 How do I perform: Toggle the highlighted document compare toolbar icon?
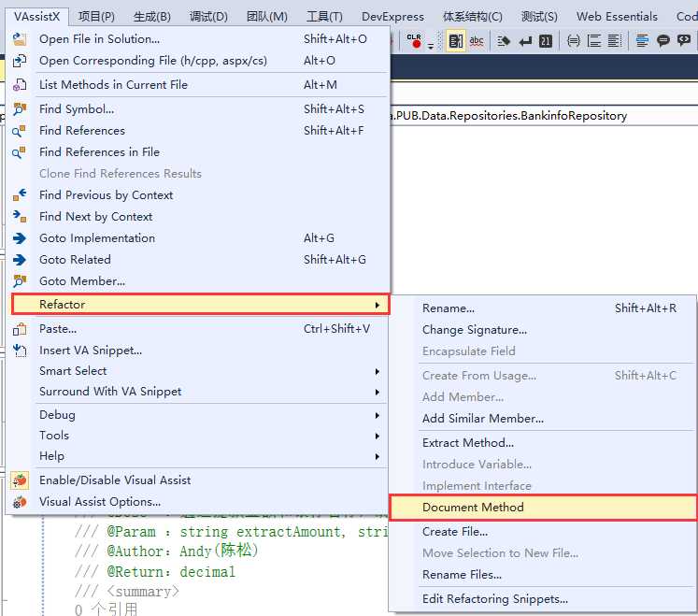(455, 41)
